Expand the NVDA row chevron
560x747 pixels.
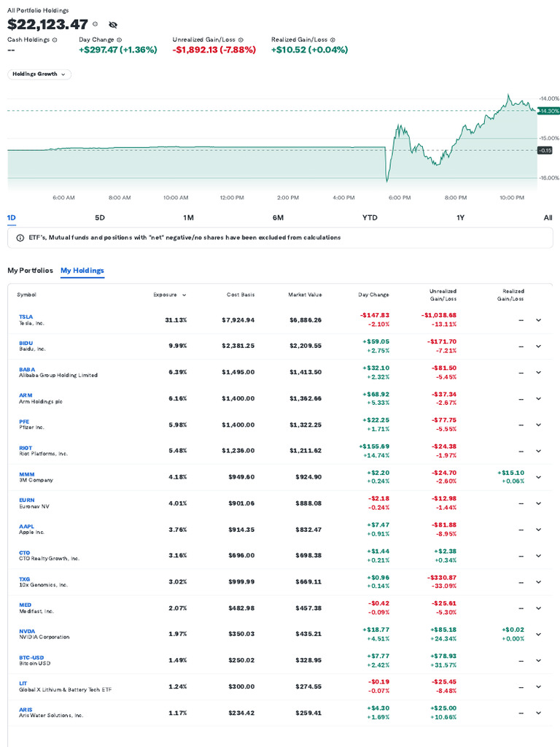(x=538, y=634)
